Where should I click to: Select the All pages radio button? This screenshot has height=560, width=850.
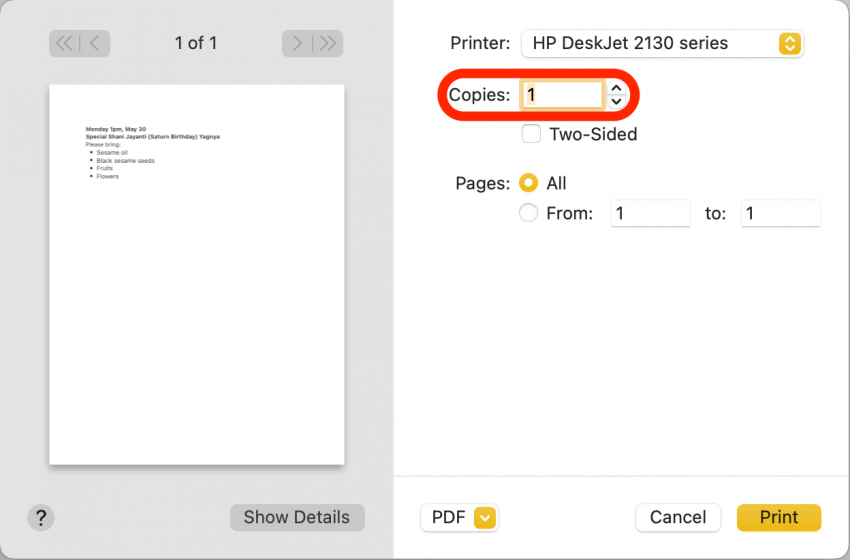(x=529, y=183)
